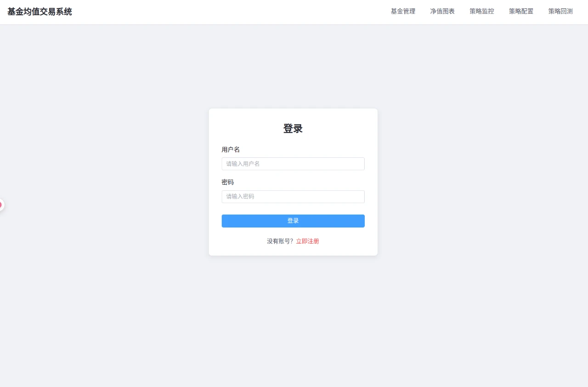
Task: Open the 立即注册 link
Action: (307, 241)
